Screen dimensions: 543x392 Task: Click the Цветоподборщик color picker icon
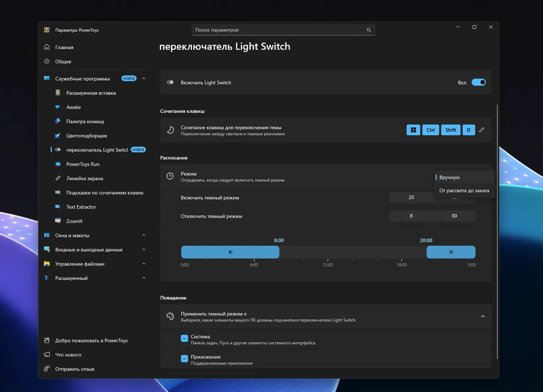coord(58,136)
